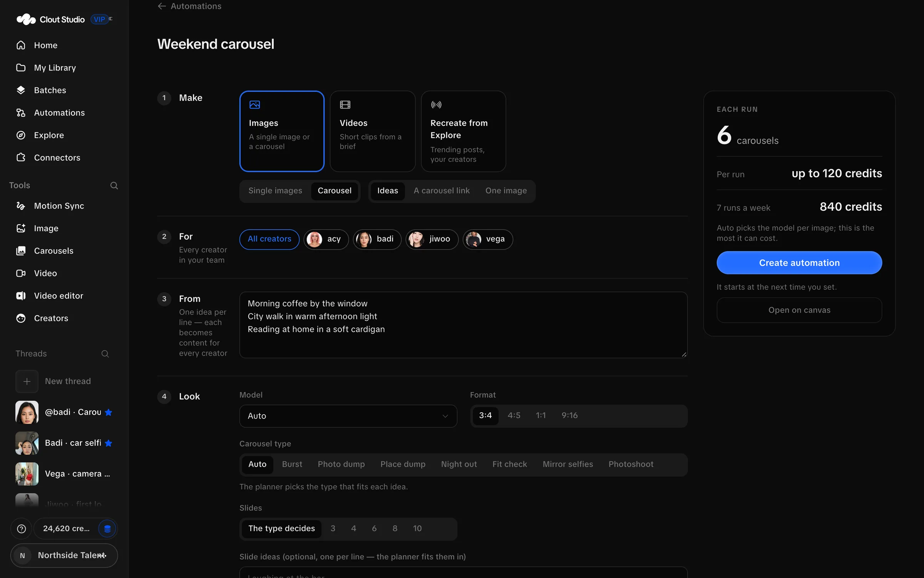The height and width of the screenshot is (578, 924).
Task: Click the ideas text area
Action: [464, 325]
